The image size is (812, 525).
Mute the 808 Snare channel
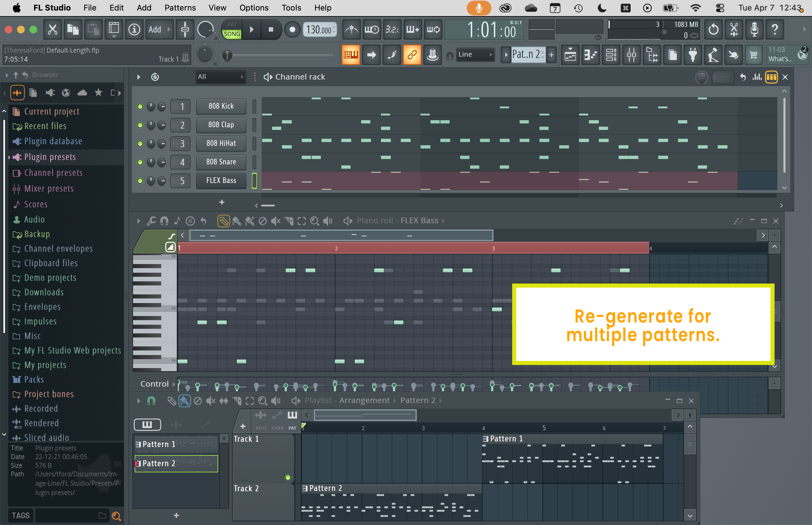(x=140, y=162)
